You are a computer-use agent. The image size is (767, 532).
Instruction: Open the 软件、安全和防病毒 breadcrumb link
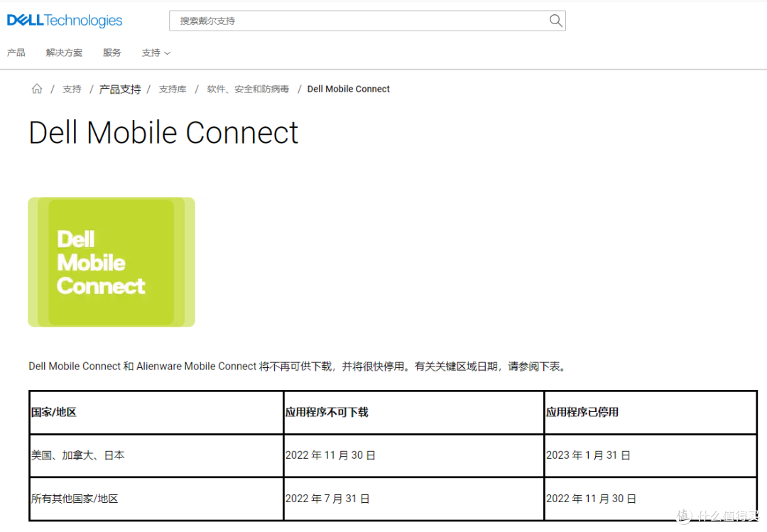click(247, 89)
